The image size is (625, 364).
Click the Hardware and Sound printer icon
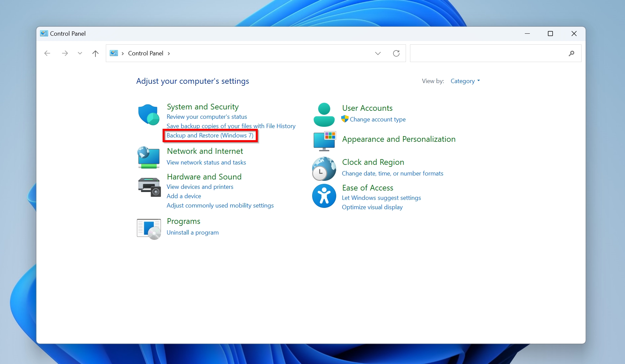149,187
